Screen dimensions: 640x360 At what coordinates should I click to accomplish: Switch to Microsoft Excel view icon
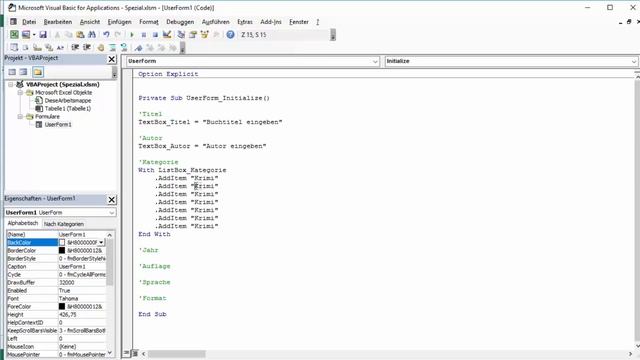coord(14,35)
